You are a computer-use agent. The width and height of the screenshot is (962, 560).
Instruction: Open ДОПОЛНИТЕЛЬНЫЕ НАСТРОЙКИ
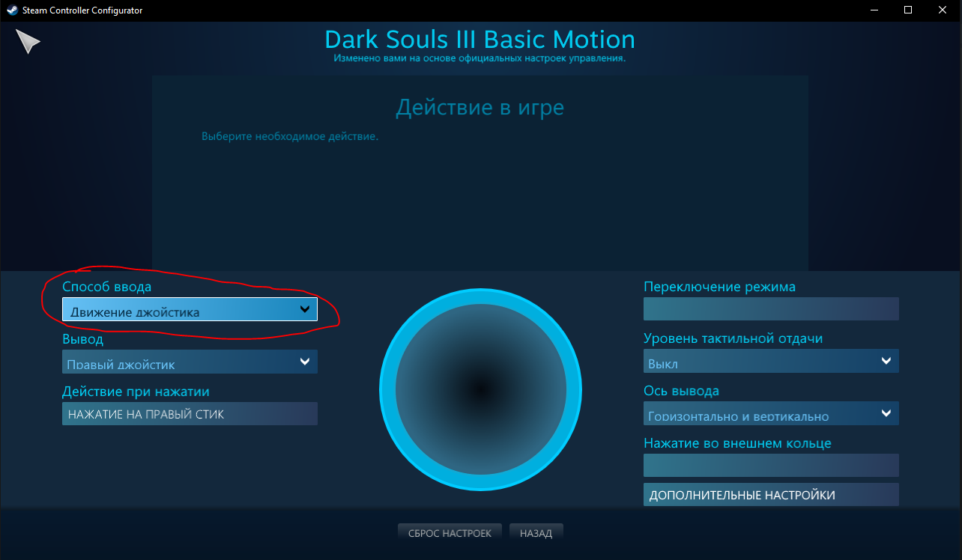pos(771,495)
